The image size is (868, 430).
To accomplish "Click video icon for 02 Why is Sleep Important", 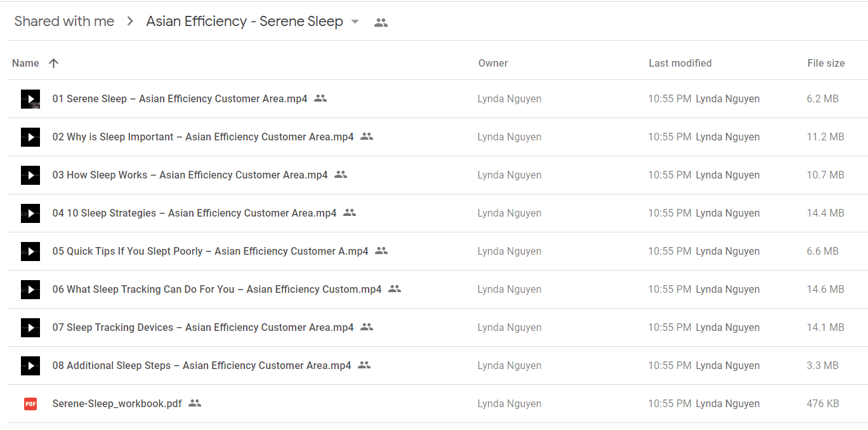I will coord(30,137).
